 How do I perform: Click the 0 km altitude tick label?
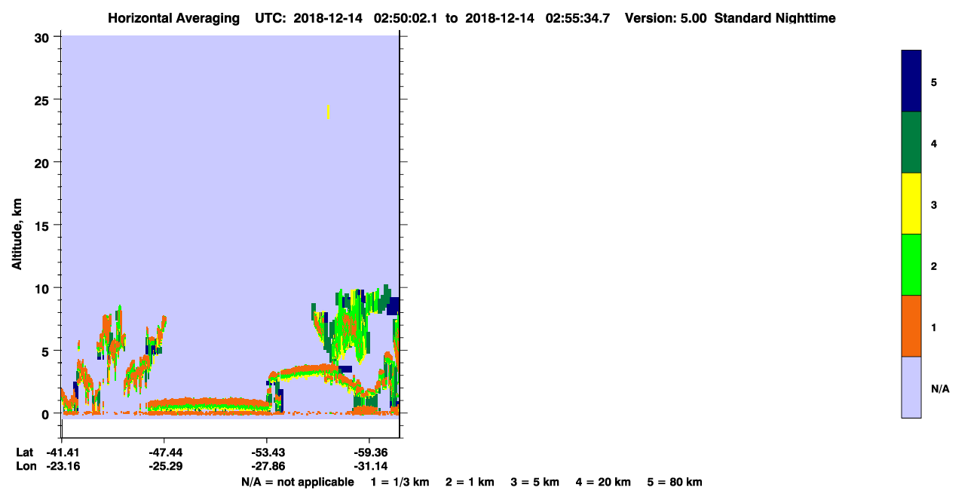(47, 414)
